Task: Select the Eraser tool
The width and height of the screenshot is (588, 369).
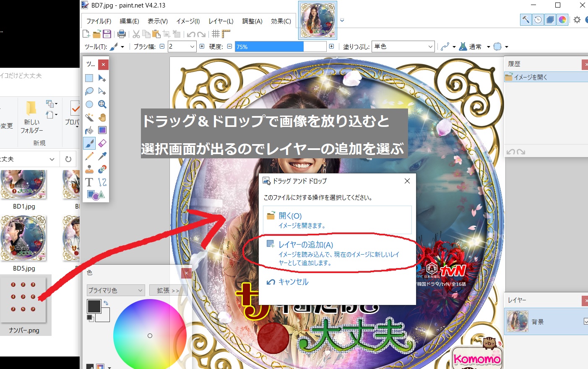Action: (x=102, y=143)
